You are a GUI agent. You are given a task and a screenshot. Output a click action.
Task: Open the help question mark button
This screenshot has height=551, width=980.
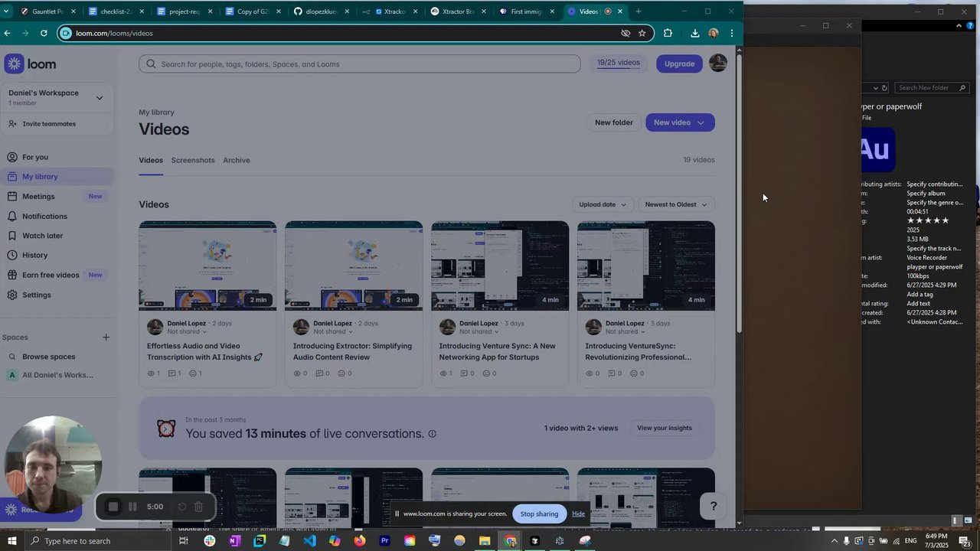click(714, 506)
